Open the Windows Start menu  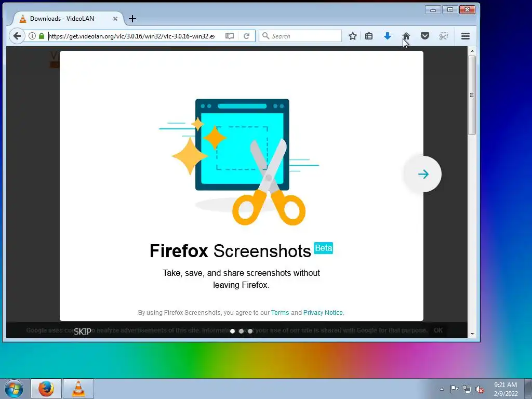[14, 389]
